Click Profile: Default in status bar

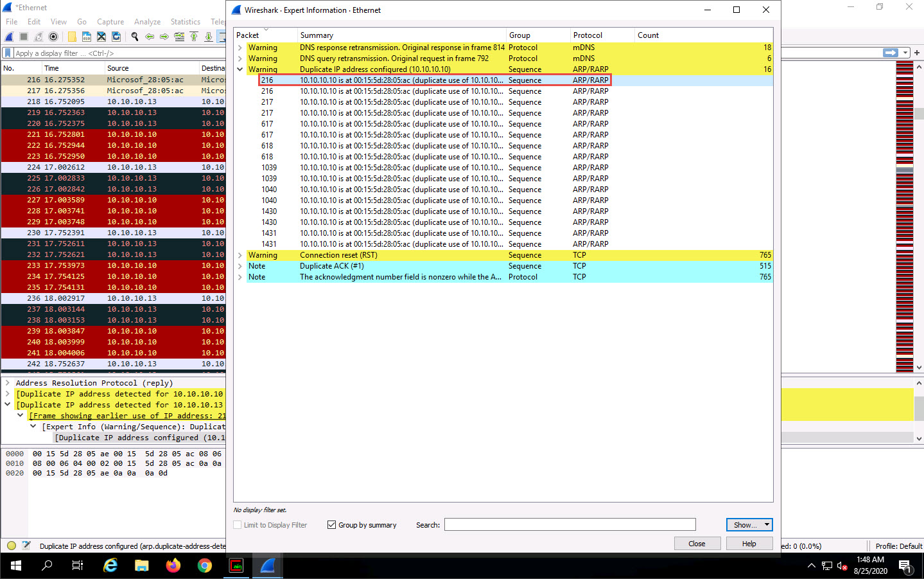pyautogui.click(x=899, y=546)
